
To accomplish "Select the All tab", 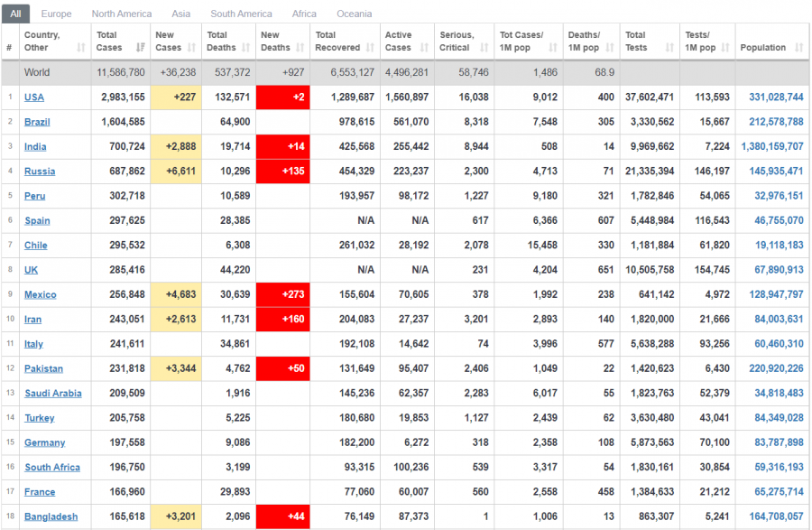I will pyautogui.click(x=18, y=14).
